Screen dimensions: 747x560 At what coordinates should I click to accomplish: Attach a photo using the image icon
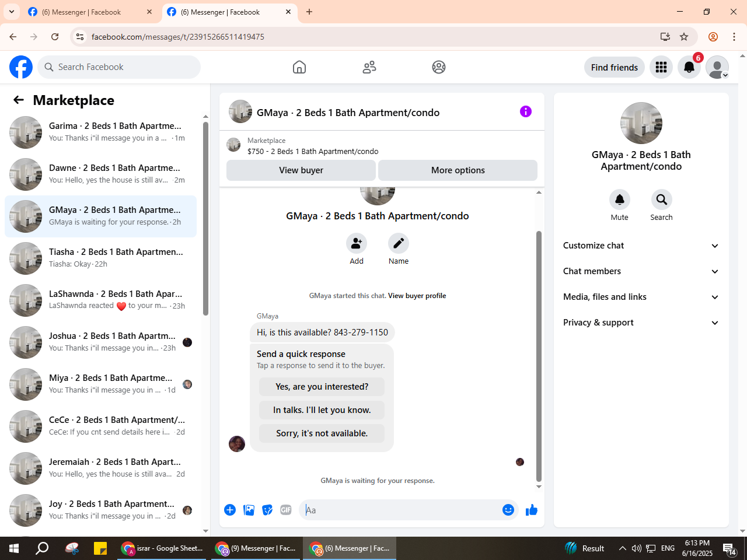[x=249, y=510]
